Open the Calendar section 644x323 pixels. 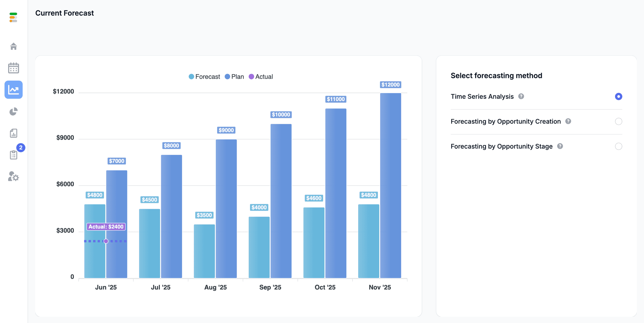[x=14, y=68]
